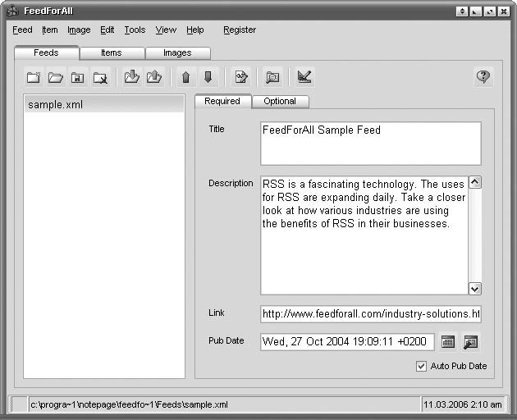Click the help question mark icon
This screenshot has height=420, width=517.
click(x=483, y=76)
